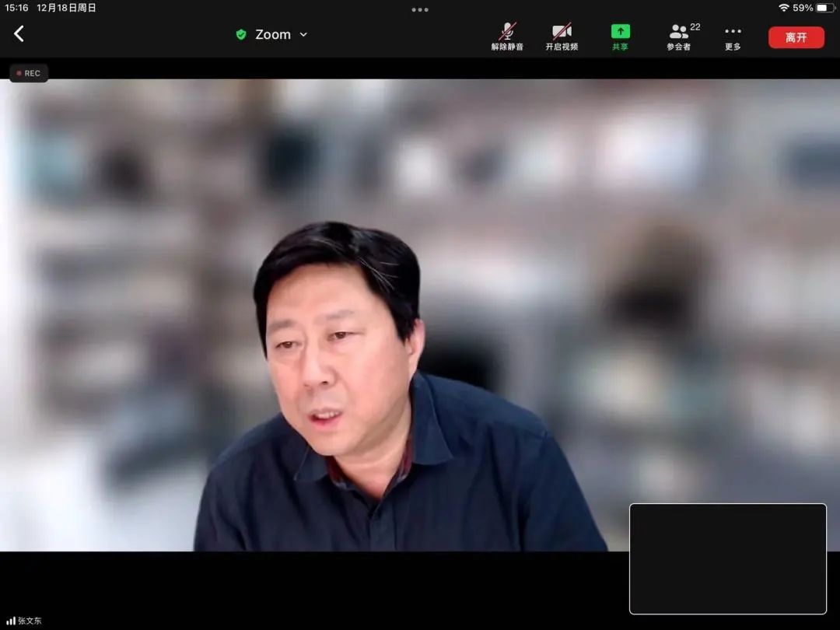Tap the signal strength bars icon

[x=10, y=621]
